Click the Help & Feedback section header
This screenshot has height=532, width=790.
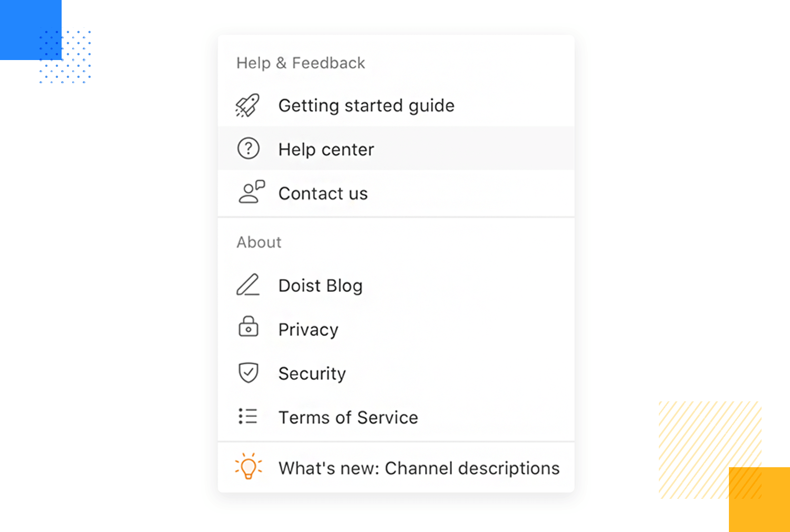pyautogui.click(x=301, y=63)
